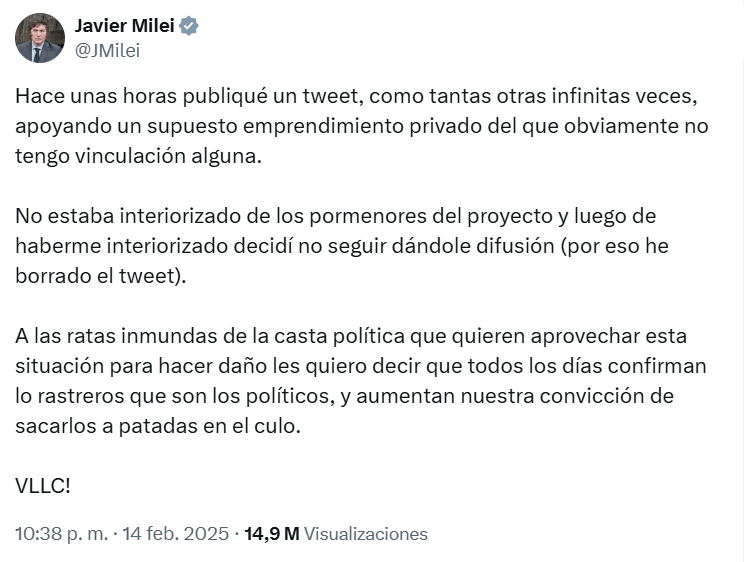745x562 pixels.
Task: Open the Visualizaciones label
Action: (365, 534)
